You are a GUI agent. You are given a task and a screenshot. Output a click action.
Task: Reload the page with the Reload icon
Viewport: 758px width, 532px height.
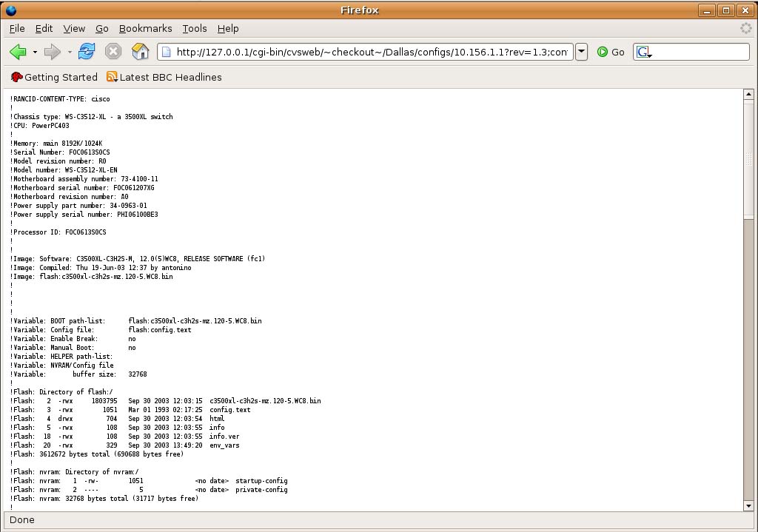coord(87,51)
